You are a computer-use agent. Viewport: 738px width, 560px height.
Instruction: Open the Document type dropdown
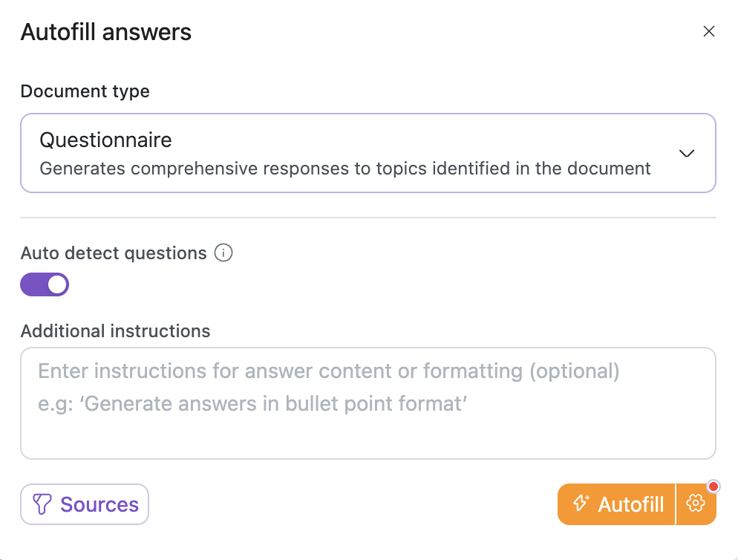coord(368,153)
